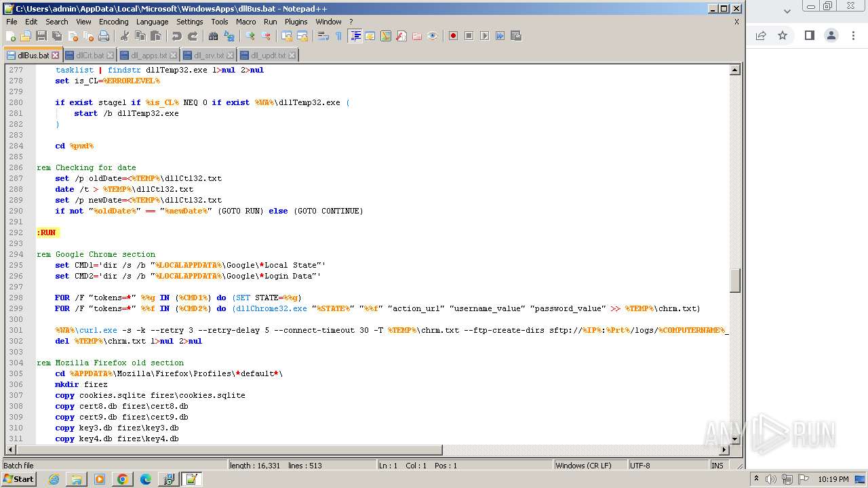Click the Close All toolbar icon
This screenshot has width=868, height=488.
(x=88, y=36)
